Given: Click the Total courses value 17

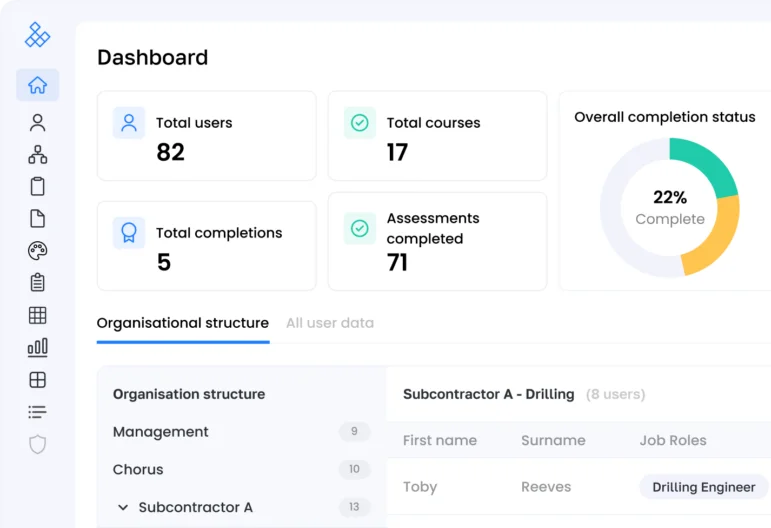Looking at the screenshot, I should (397, 152).
